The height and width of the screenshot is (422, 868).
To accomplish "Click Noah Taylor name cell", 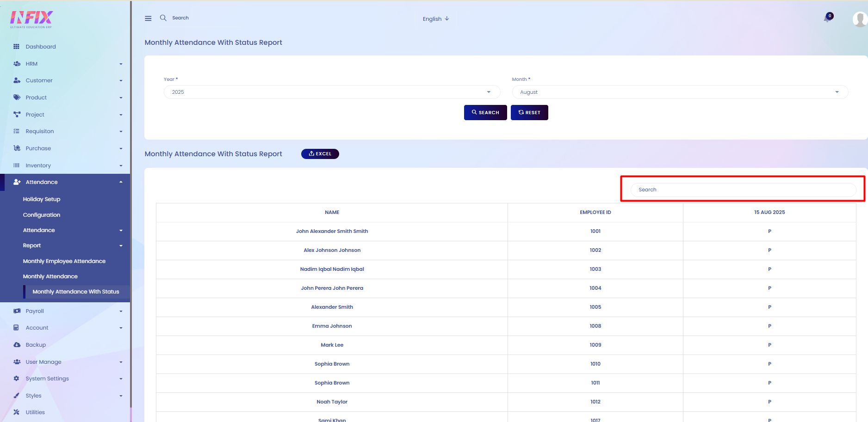I will pos(332,402).
